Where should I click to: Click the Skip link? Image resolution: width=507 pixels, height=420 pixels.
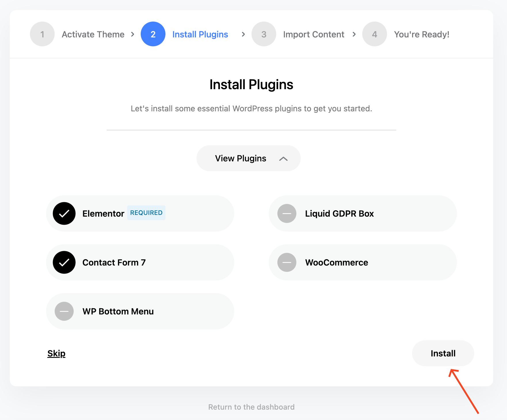56,354
